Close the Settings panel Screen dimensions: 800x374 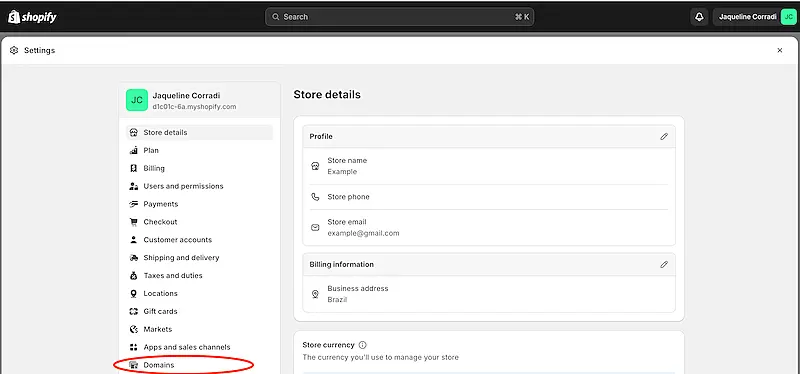(780, 51)
